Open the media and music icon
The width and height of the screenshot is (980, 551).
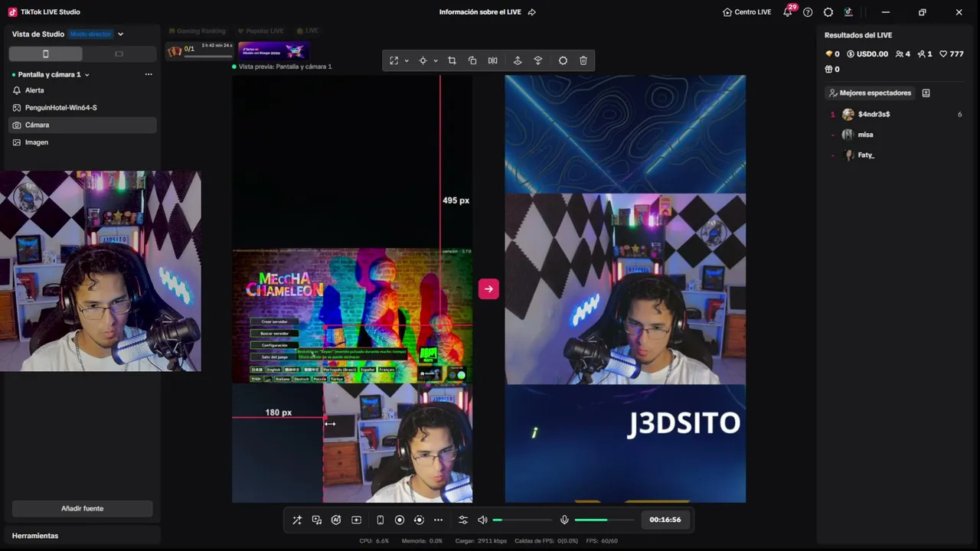[317, 520]
